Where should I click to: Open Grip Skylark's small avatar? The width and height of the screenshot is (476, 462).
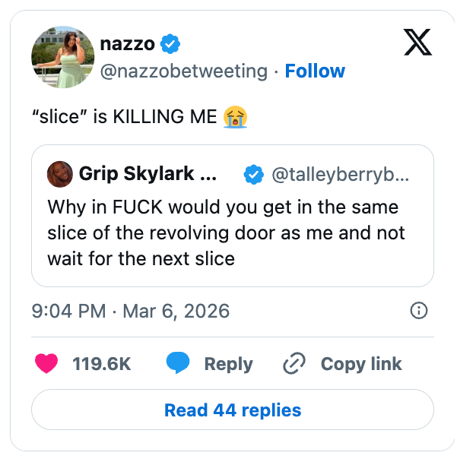click(59, 176)
